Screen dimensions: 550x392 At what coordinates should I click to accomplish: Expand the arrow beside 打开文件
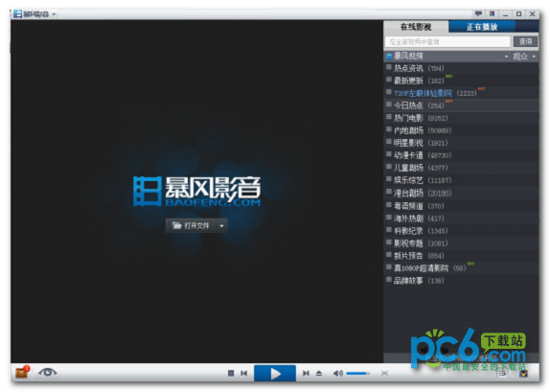[221, 225]
